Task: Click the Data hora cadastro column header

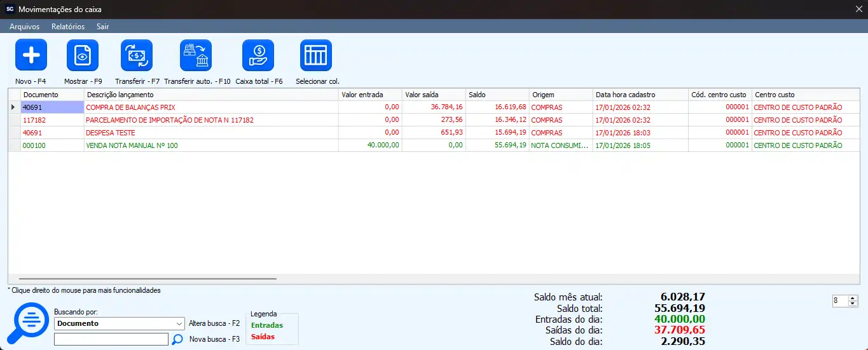Action: tap(640, 95)
